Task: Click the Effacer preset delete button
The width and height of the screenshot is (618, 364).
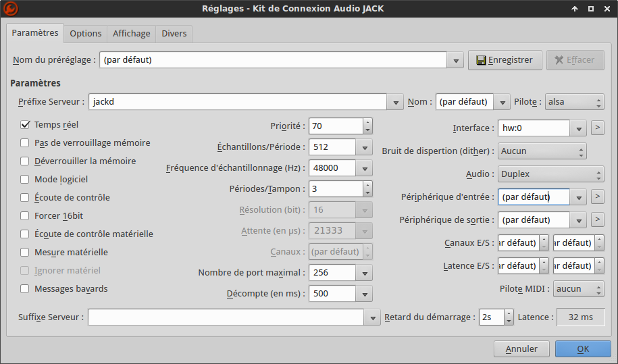Action: pyautogui.click(x=575, y=60)
